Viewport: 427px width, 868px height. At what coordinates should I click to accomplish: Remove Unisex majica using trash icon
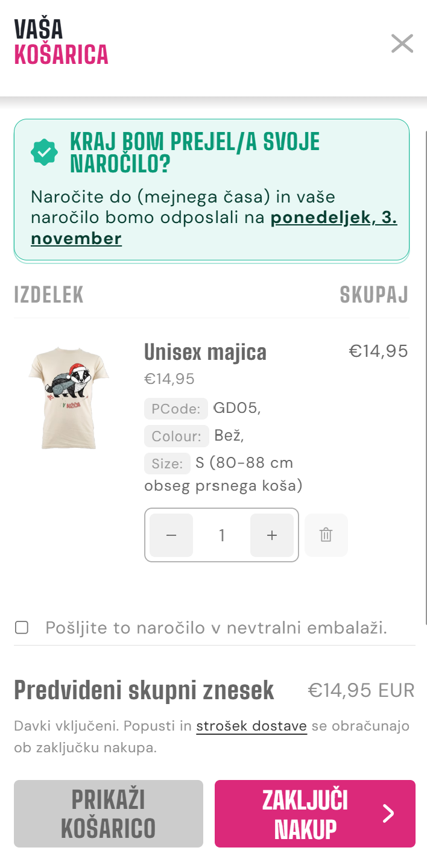[326, 535]
